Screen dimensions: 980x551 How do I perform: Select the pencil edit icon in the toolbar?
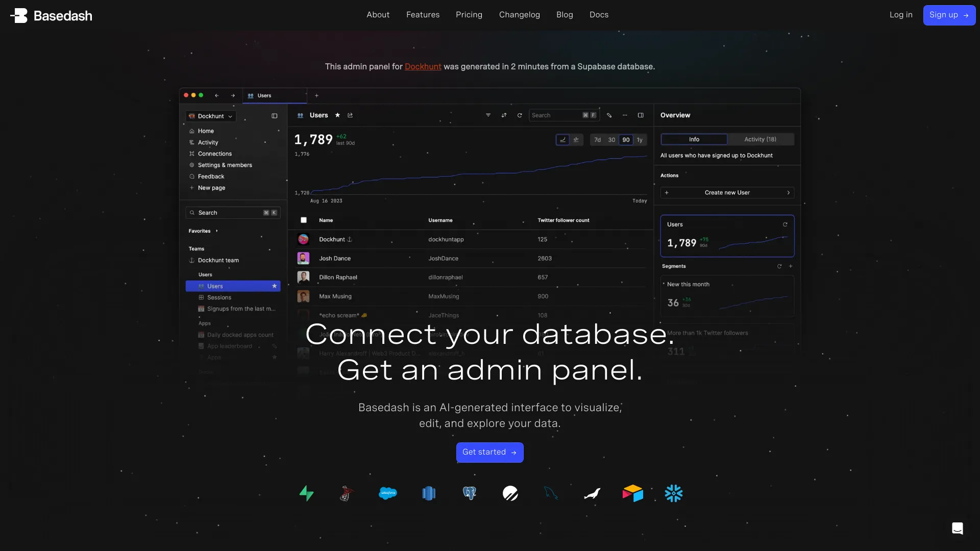coord(609,115)
